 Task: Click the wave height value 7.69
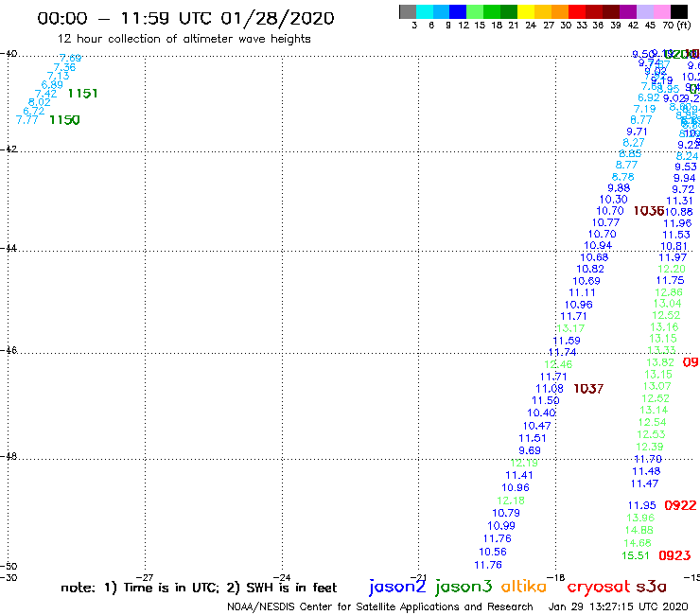point(71,58)
